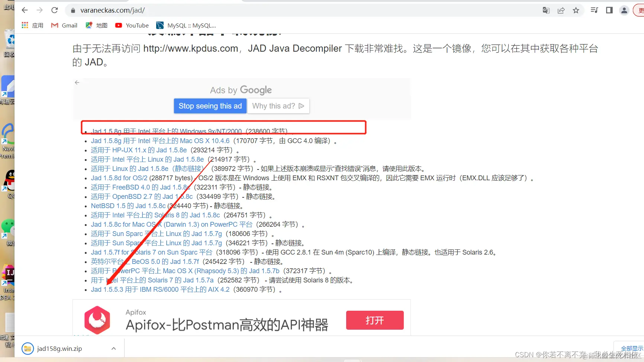Open the Chrome profile menu
This screenshot has width=644, height=362.
coord(624,10)
